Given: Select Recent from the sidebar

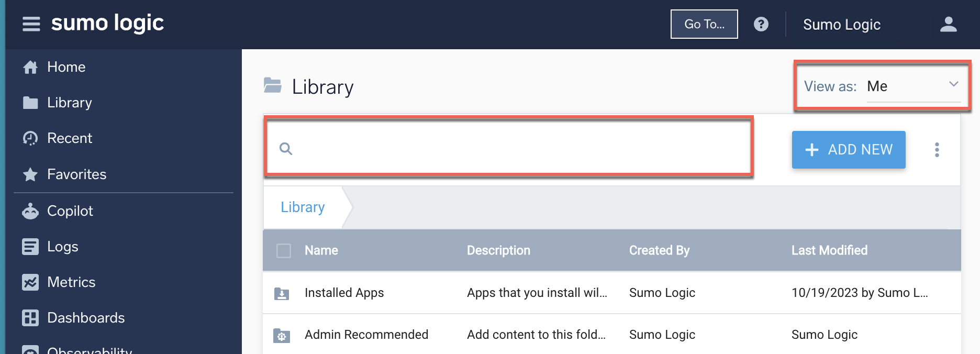Looking at the screenshot, I should pos(69,138).
